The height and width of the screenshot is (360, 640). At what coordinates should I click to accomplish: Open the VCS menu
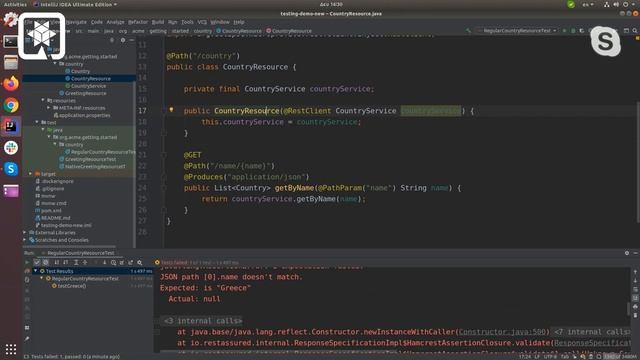pyautogui.click(x=202, y=22)
